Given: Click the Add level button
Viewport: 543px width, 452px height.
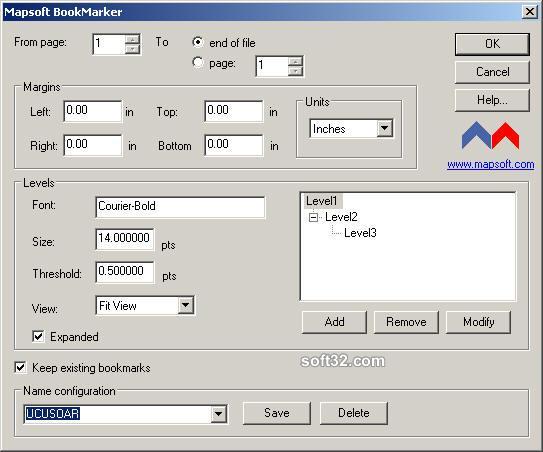Looking at the screenshot, I should pos(334,322).
